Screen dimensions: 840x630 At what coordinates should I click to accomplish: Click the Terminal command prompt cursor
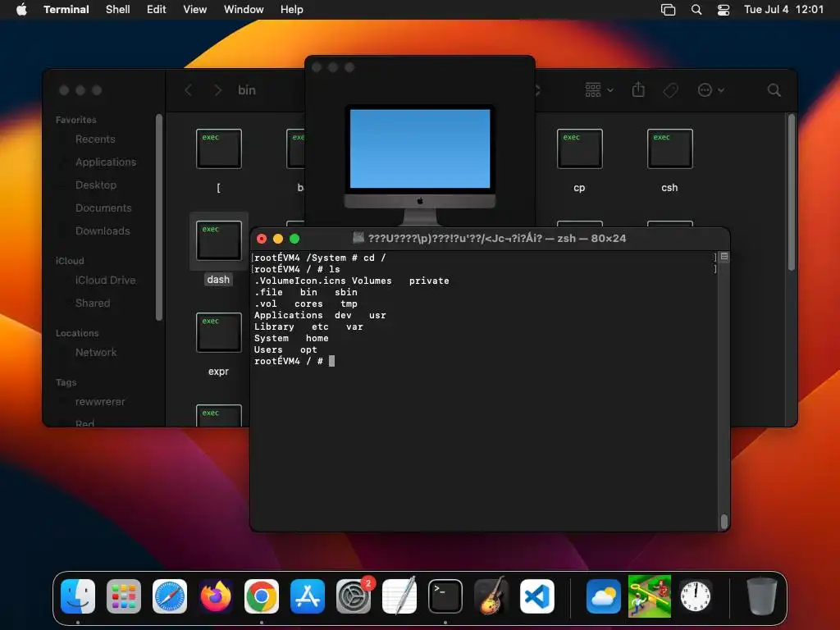coord(332,361)
